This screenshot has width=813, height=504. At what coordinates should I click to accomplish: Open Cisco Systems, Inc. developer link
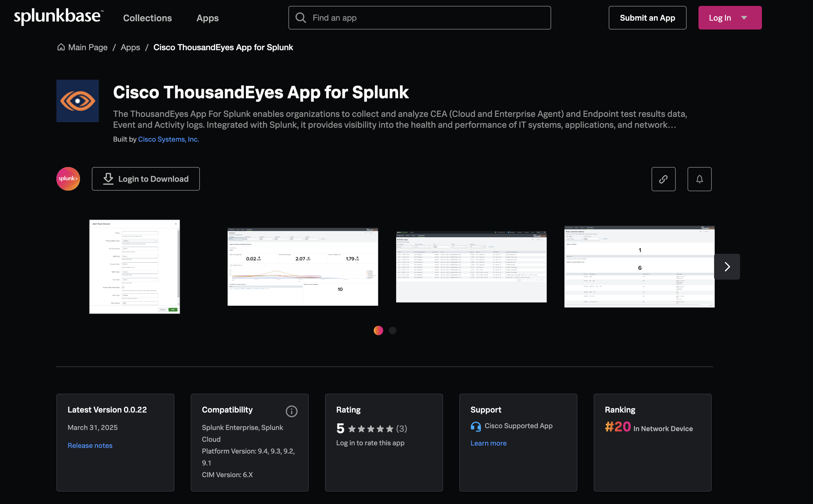point(168,139)
